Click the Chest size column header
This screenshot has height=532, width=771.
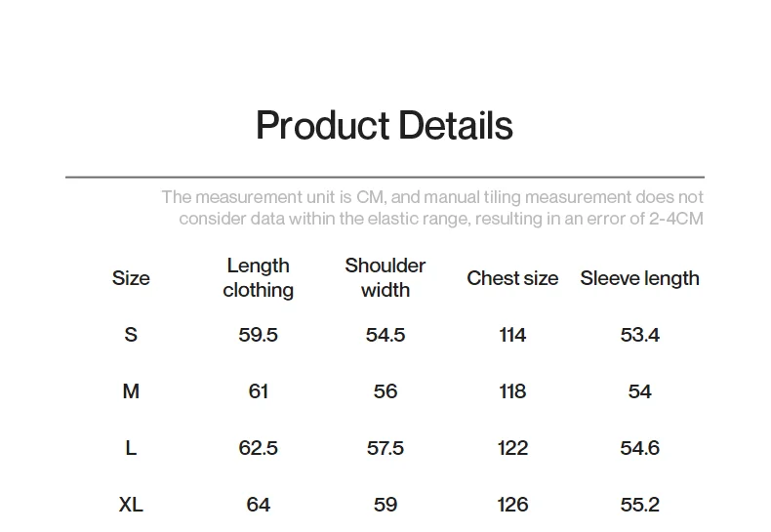coord(512,278)
